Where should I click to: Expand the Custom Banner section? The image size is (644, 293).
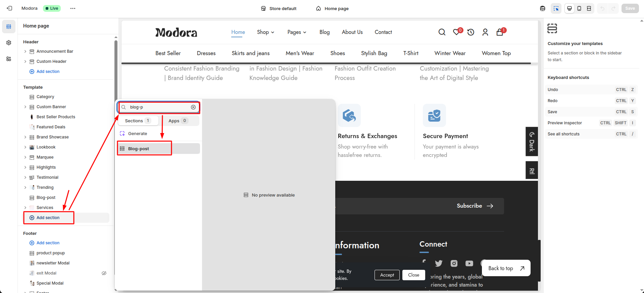(x=25, y=107)
